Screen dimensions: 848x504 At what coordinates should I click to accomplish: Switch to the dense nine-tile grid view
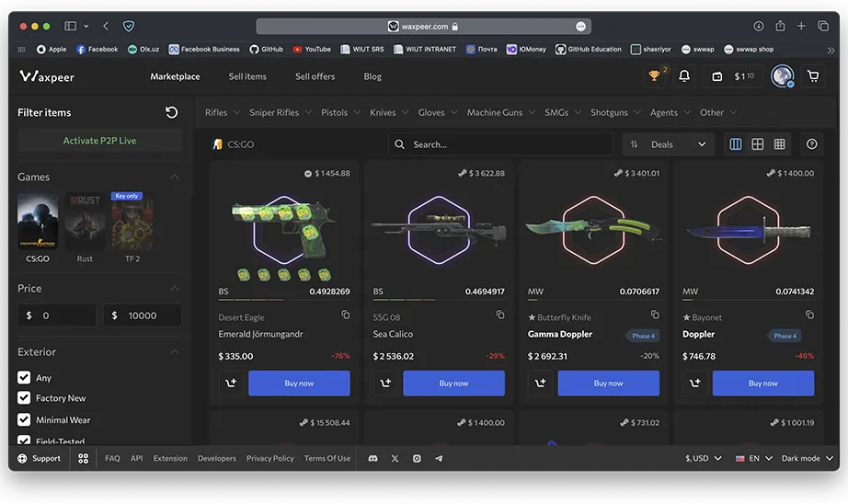tap(779, 144)
